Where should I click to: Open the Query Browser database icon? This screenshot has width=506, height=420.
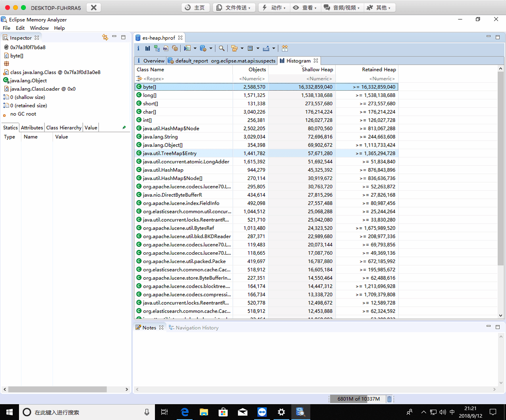pyautogui.click(x=203, y=48)
